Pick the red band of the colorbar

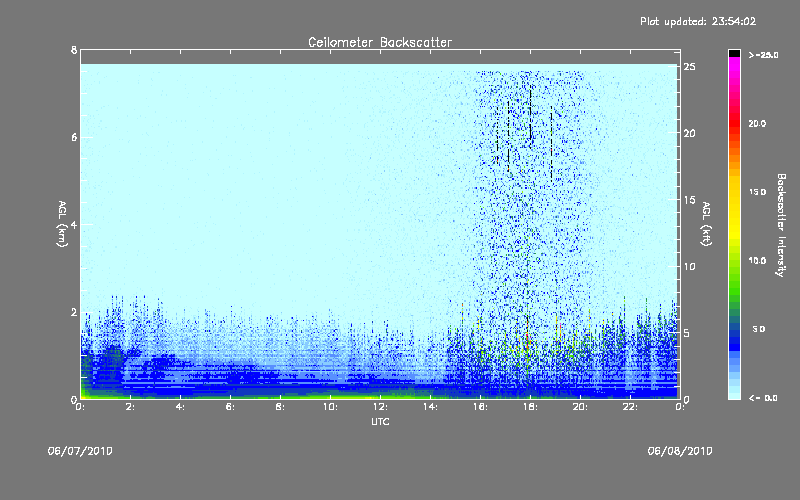click(x=734, y=122)
